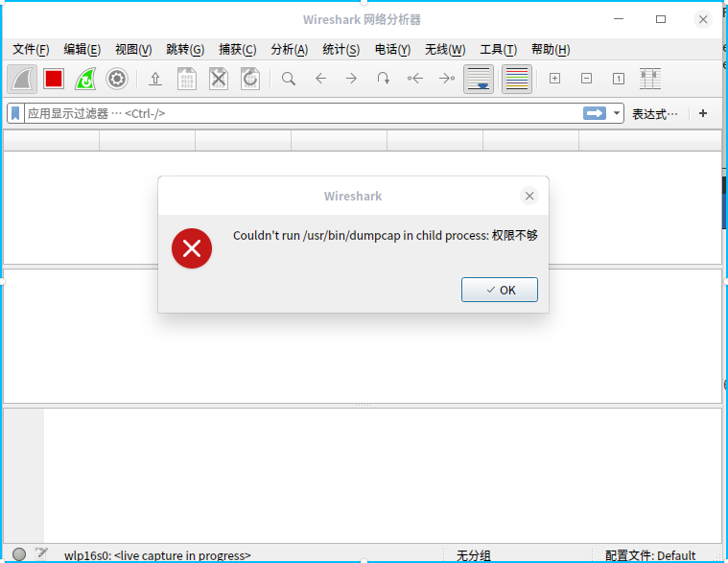This screenshot has height=563, width=728.
Task: Close the Wireshark error dialog
Action: [x=529, y=196]
